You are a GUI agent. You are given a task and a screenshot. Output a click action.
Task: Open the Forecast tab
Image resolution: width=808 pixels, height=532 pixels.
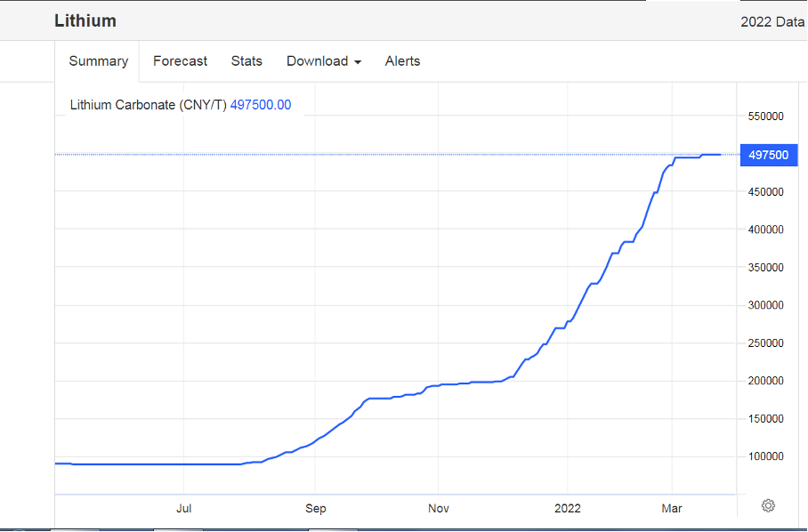pyautogui.click(x=180, y=61)
